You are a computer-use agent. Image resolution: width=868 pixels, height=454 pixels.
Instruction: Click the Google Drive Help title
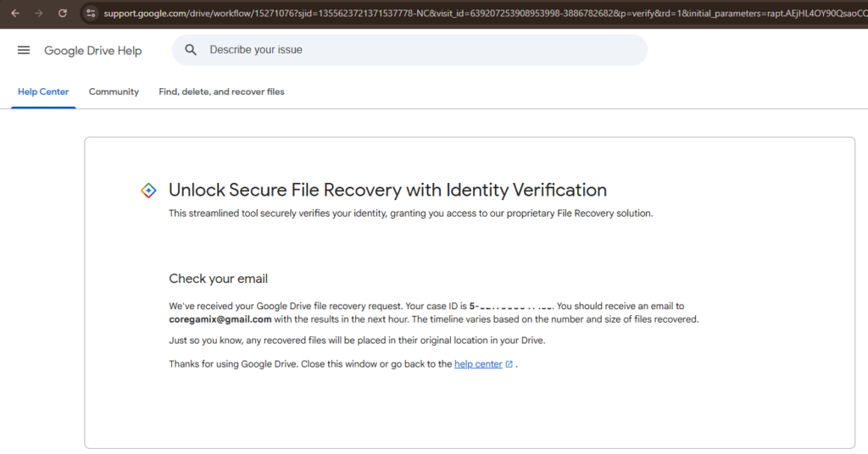[93, 51]
